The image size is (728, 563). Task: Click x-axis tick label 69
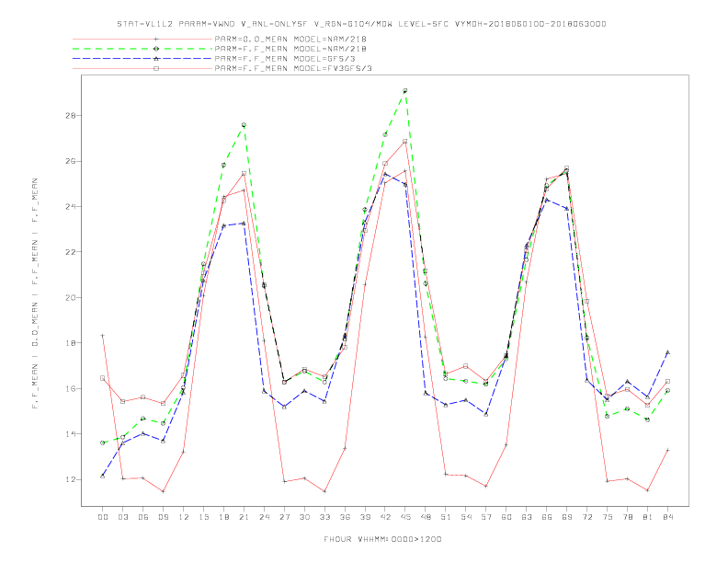click(567, 517)
